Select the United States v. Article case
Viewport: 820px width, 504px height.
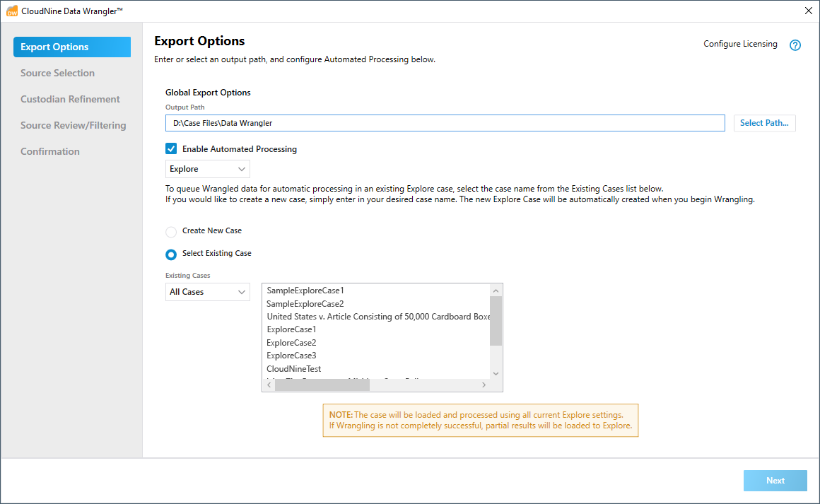coord(378,317)
